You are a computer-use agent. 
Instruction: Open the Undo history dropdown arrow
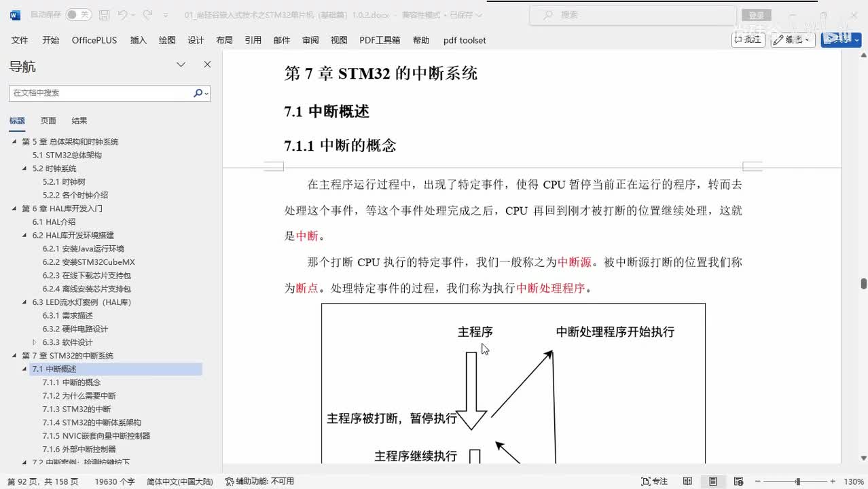(x=134, y=15)
